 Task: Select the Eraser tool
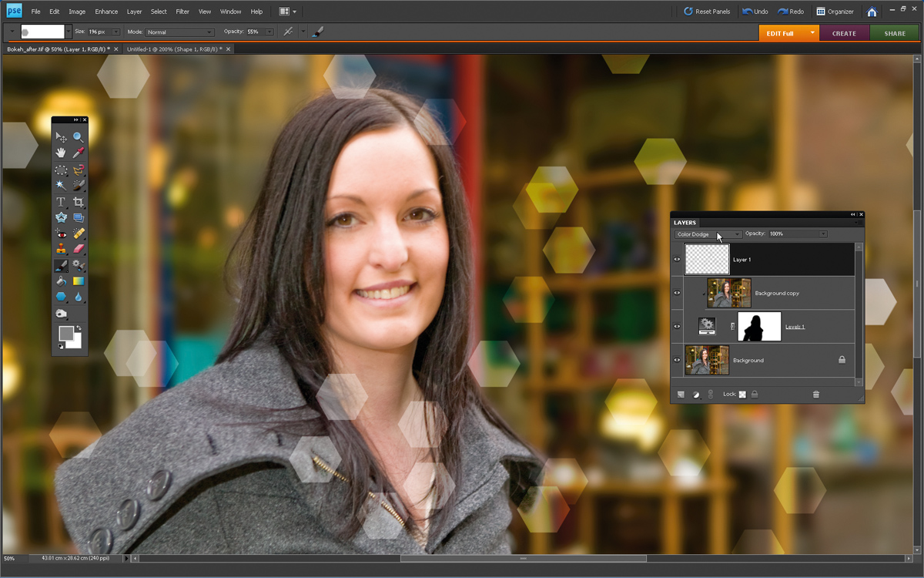(79, 249)
